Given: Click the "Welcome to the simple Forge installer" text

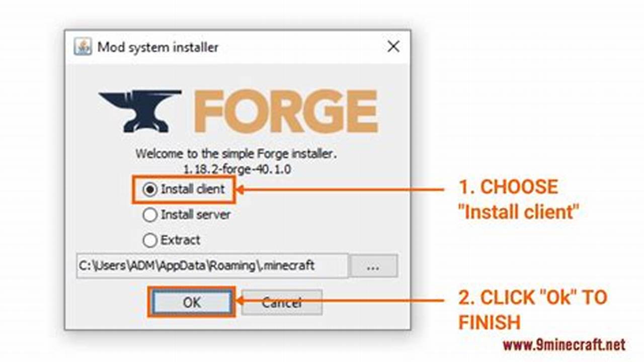Looking at the screenshot, I should pyautogui.click(x=236, y=153).
